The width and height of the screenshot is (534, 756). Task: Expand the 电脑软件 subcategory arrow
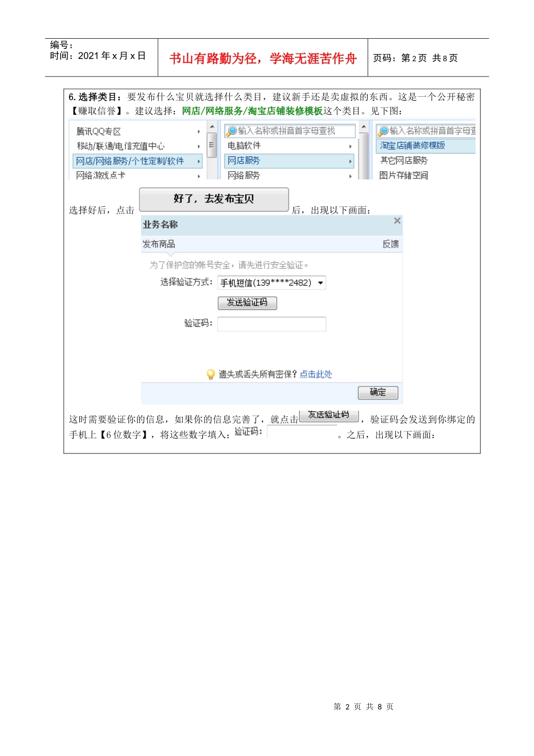350,146
